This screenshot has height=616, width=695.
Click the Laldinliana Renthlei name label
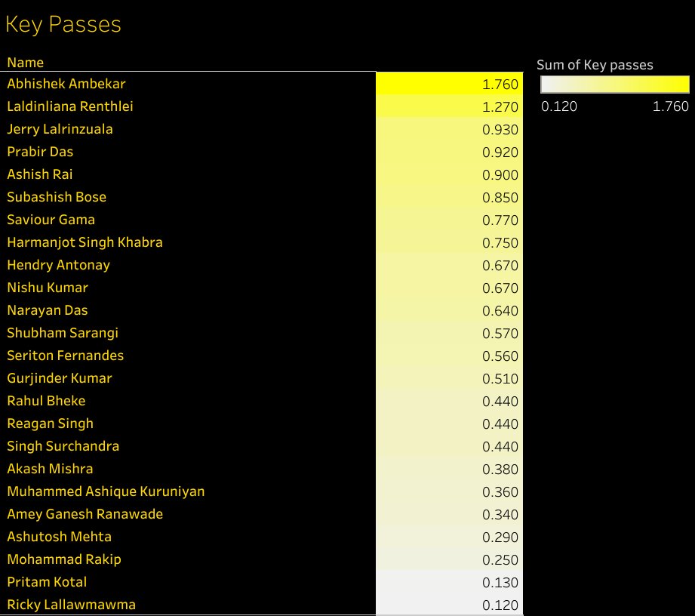coord(71,106)
